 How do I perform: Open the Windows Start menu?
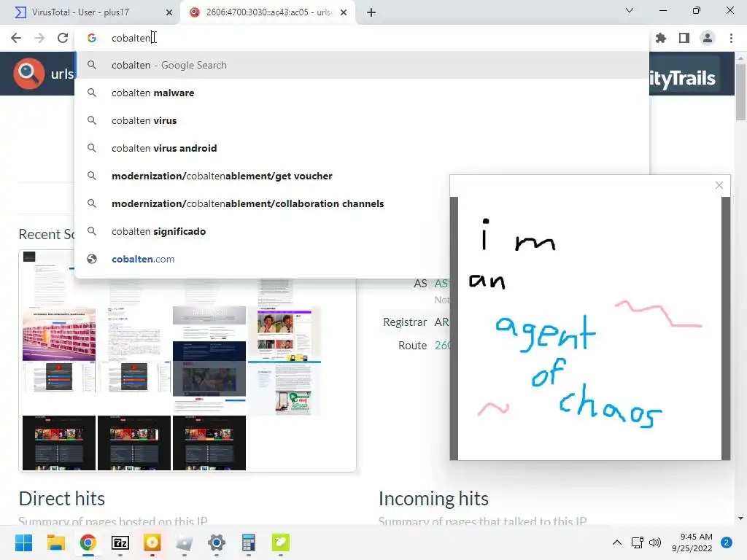click(x=24, y=542)
